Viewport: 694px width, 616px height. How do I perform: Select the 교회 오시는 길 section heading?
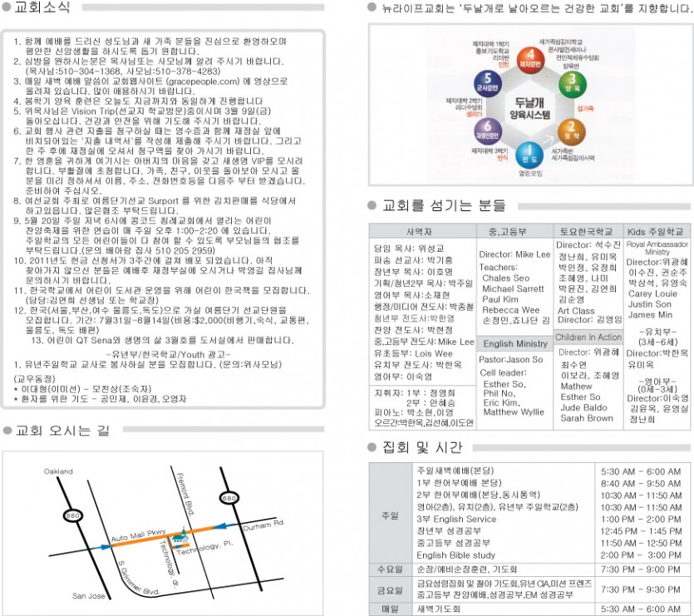(62, 430)
